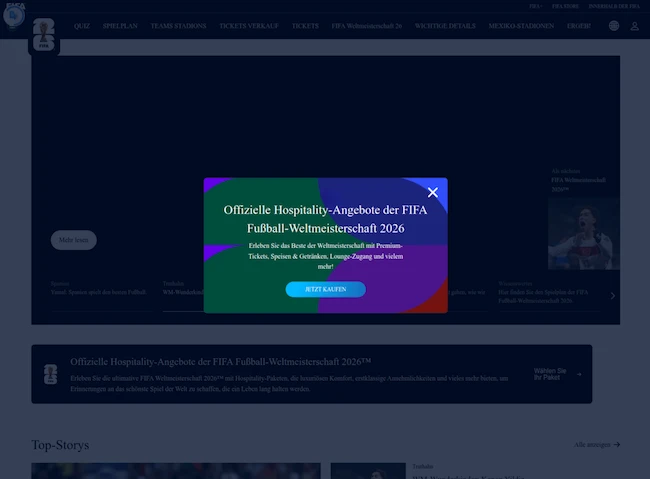Viewport: 650px width, 479px height.
Task: Advance the hero carousel with the right chevron
Action: 613,296
